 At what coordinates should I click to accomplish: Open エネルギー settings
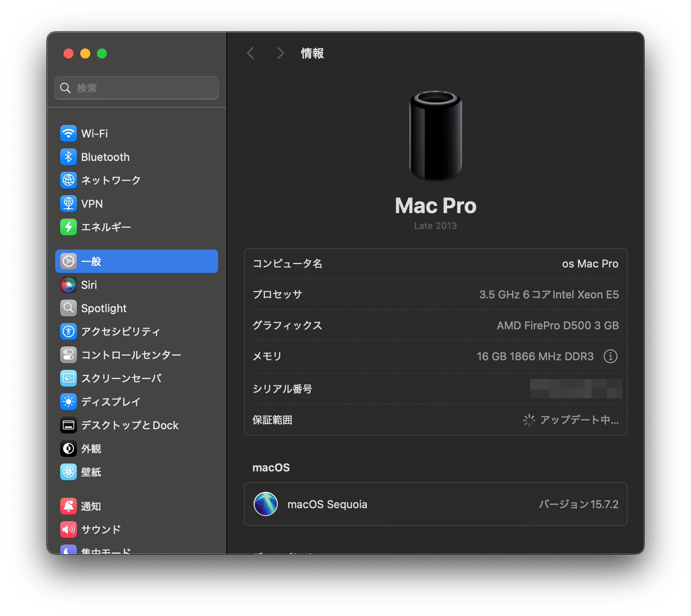(x=106, y=227)
